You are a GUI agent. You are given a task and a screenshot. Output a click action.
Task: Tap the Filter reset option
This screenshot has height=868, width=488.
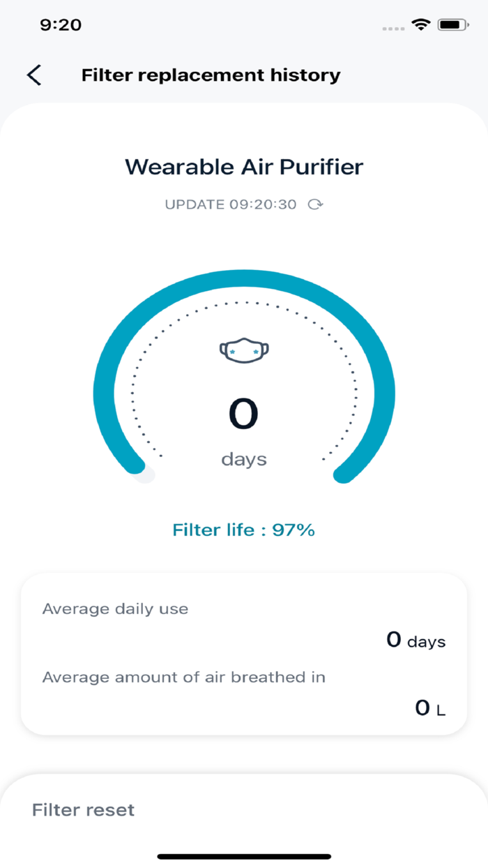[82, 809]
